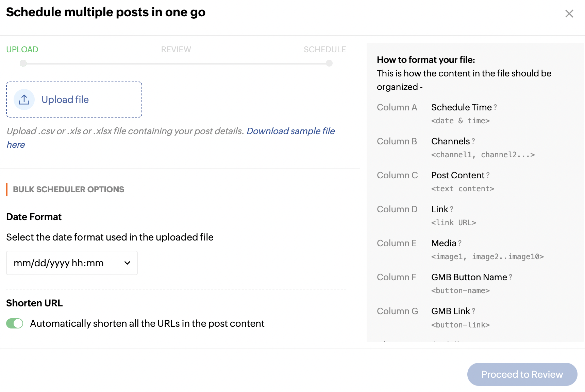Click the end marker on progress track

click(x=329, y=63)
